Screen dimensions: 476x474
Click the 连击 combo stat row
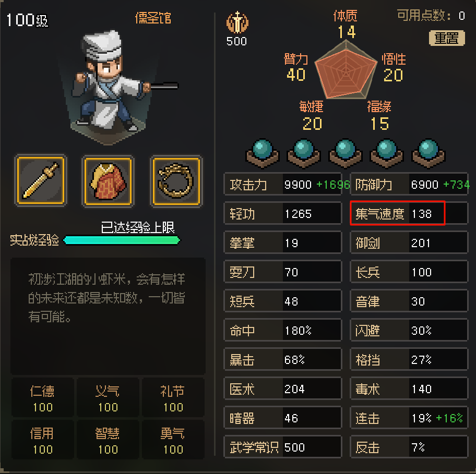coord(409,418)
